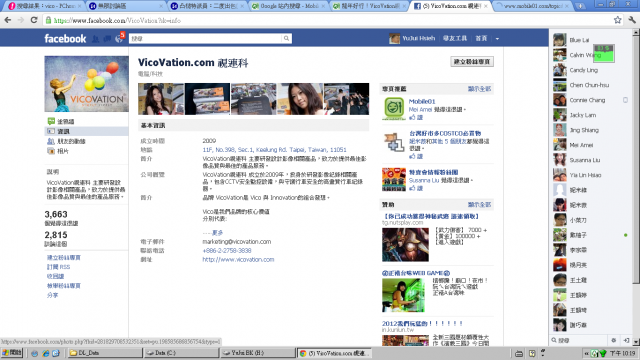Image resolution: width=640 pixels, height=360 pixels.
Task: Open notifications globe with red badge
Action: (119, 39)
